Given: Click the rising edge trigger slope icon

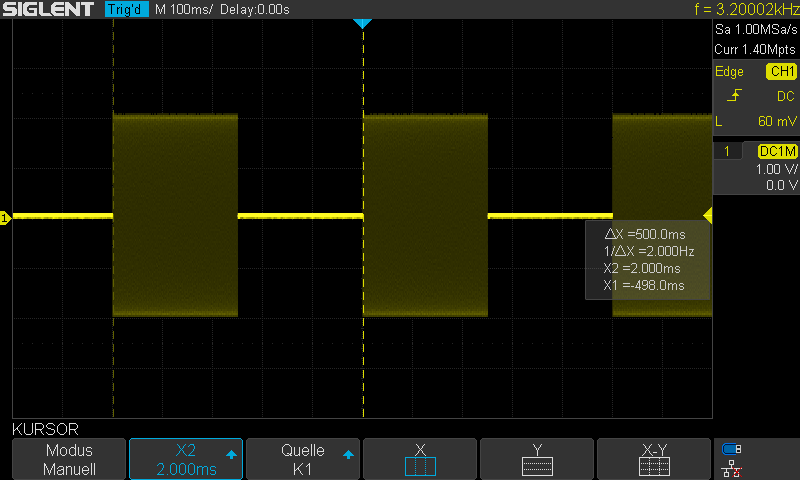Looking at the screenshot, I should (x=734, y=95).
